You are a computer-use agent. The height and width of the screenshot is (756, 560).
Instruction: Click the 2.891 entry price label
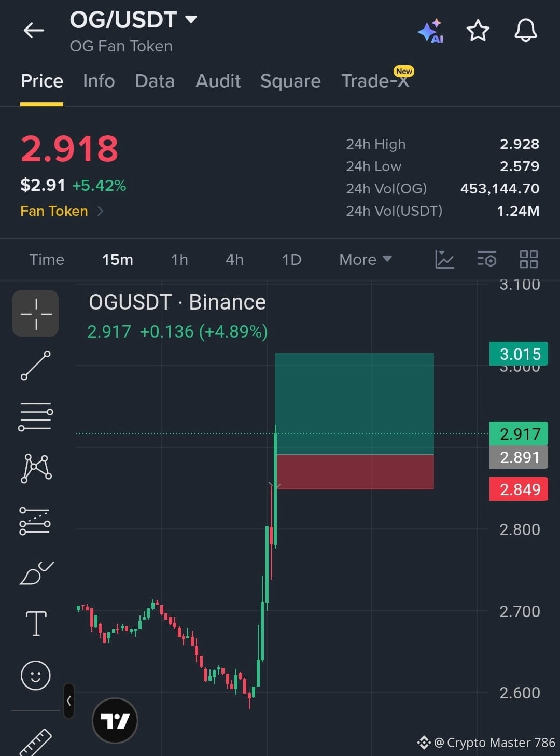click(519, 457)
